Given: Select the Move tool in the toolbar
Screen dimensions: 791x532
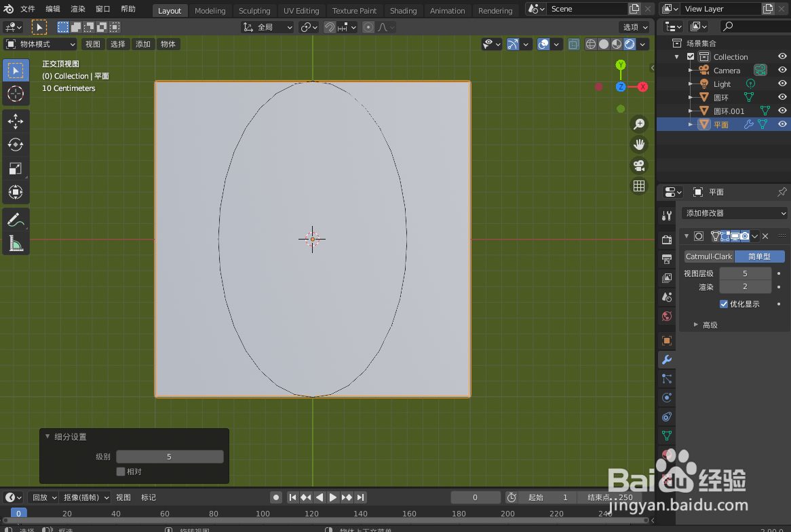Looking at the screenshot, I should point(16,121).
